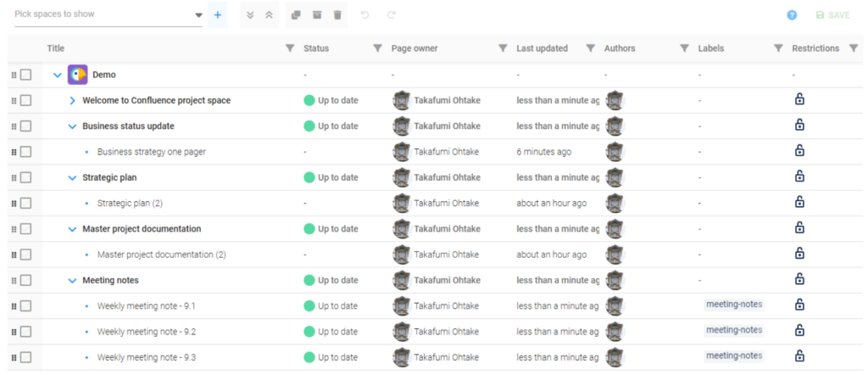Expand all rows with double-down chevron

(250, 15)
